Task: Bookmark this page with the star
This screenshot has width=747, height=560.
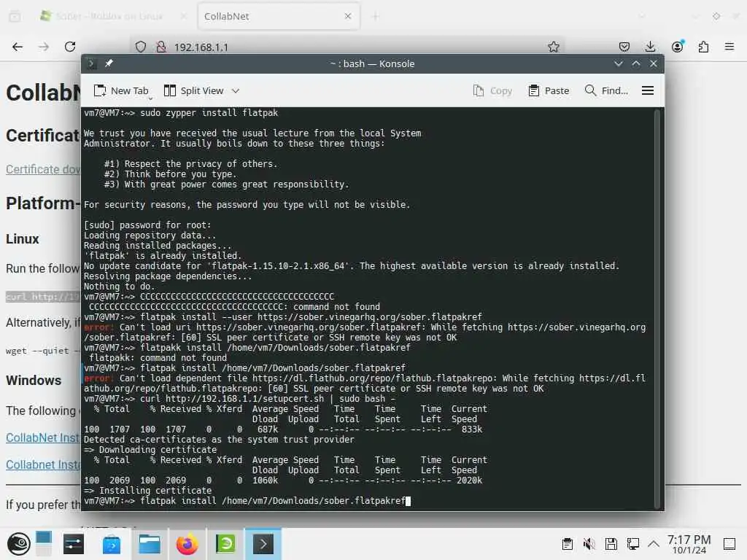Action: [x=553, y=47]
